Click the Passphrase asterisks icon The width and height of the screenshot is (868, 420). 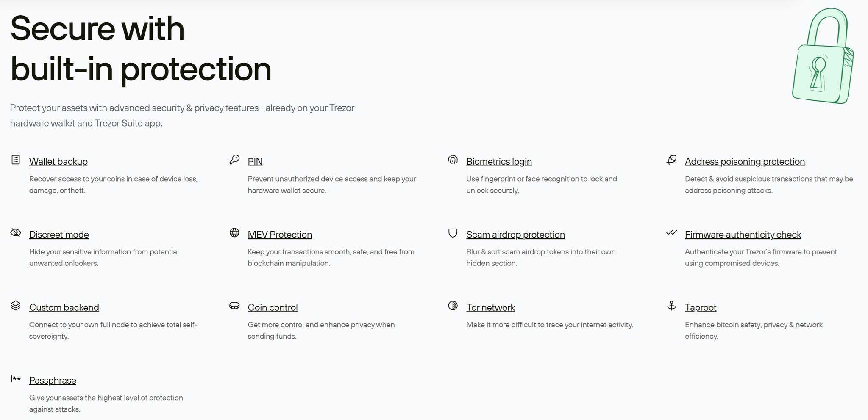coord(16,379)
